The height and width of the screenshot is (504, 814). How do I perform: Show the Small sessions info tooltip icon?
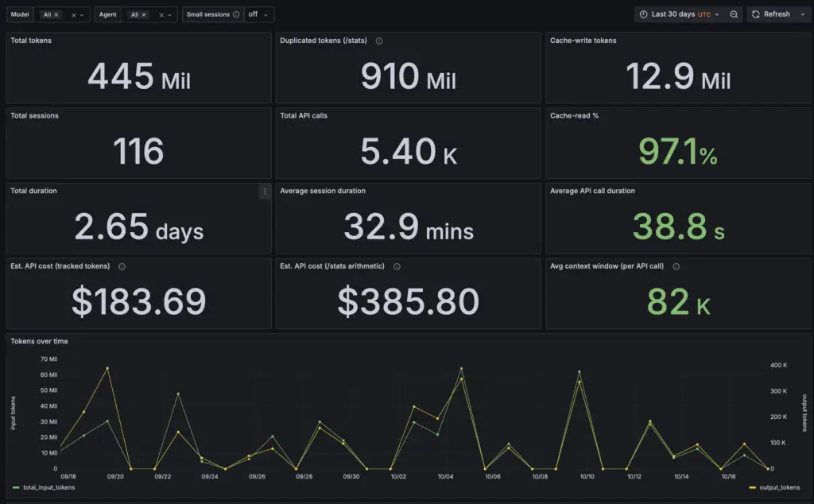(x=236, y=14)
